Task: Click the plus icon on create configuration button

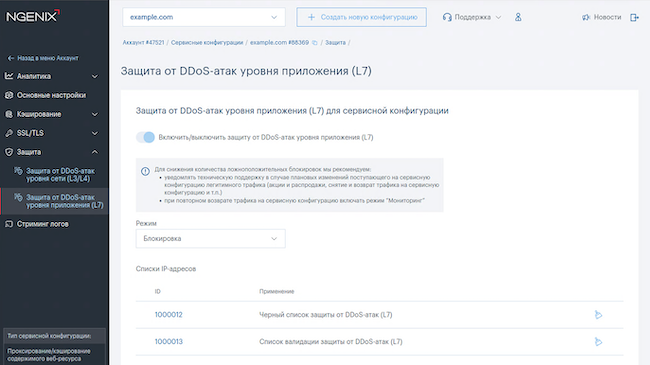Action: click(x=311, y=17)
